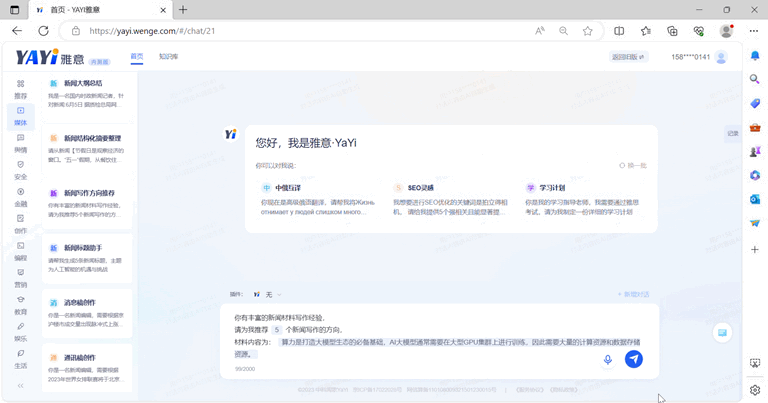Collapse the left sidebar with double-chevron
The image size is (768, 403).
(x=21, y=386)
